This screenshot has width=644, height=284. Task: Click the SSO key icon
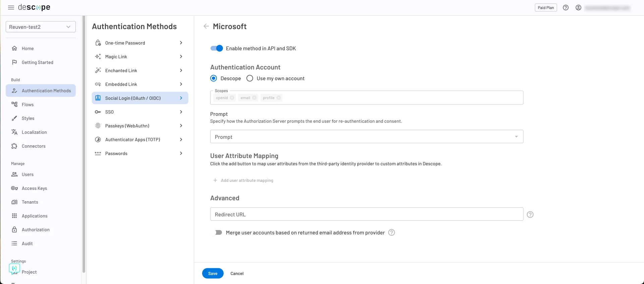(x=98, y=112)
